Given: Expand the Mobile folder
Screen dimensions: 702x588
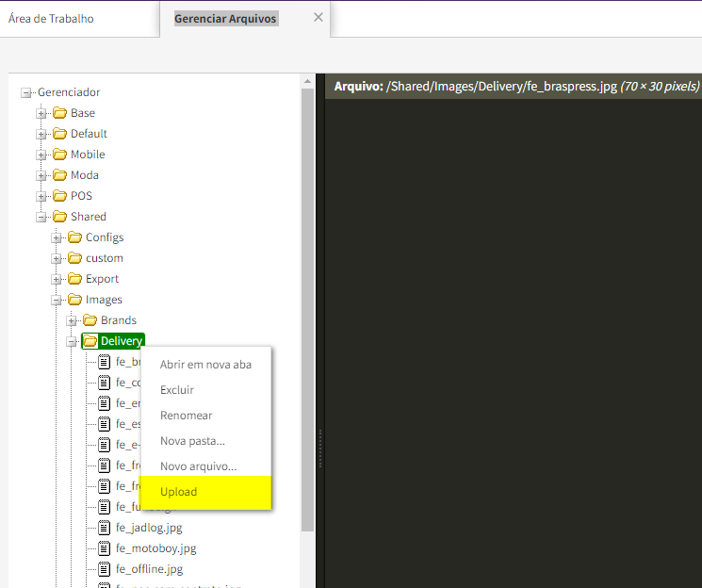Looking at the screenshot, I should (x=41, y=155).
